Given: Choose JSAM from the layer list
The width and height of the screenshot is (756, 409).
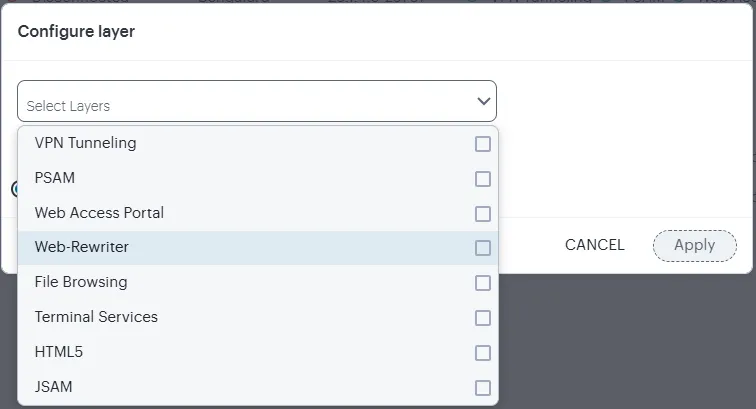Looking at the screenshot, I should [258, 387].
